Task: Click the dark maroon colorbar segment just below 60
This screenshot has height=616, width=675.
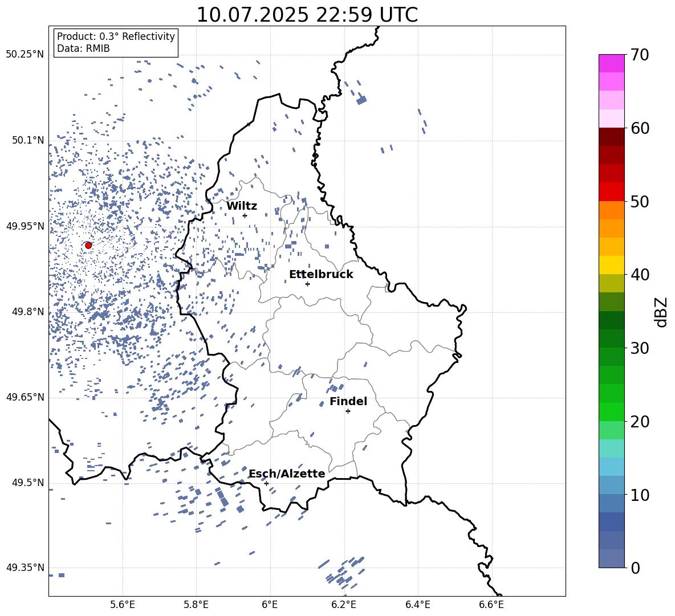Action: pyautogui.click(x=611, y=137)
